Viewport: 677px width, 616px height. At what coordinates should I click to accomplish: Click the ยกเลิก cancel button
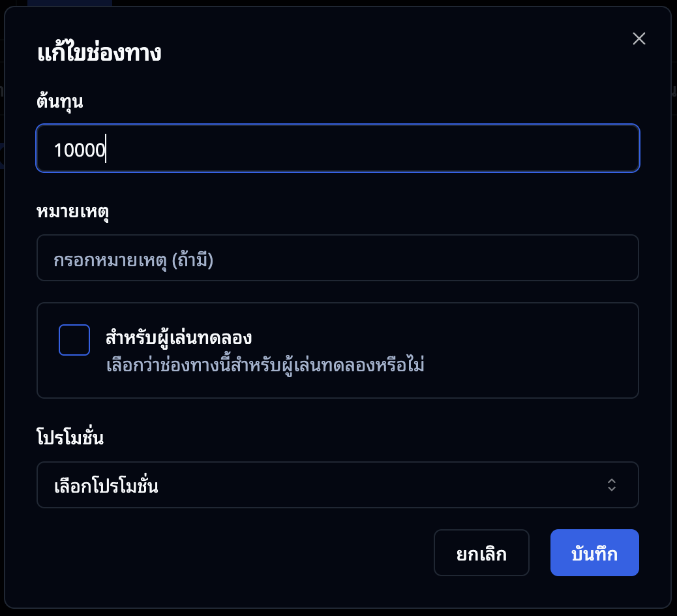481,553
